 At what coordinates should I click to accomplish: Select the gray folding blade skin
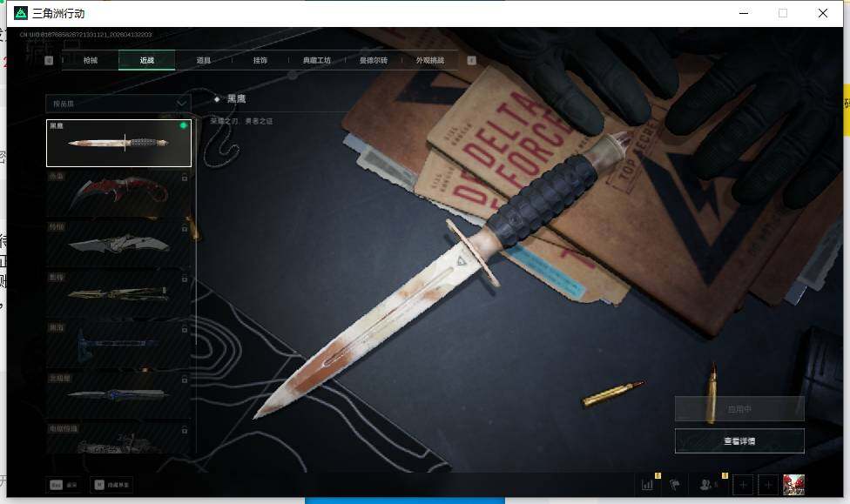click(118, 245)
